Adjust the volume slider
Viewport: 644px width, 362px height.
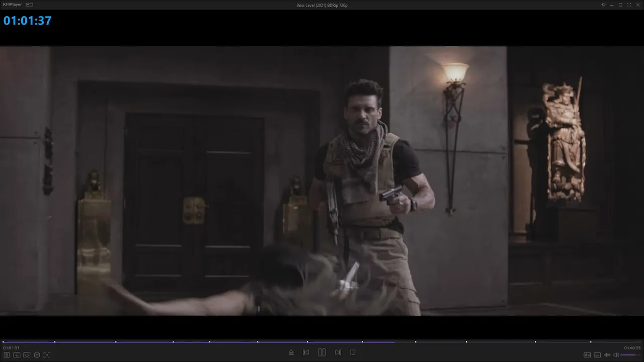[631, 355]
